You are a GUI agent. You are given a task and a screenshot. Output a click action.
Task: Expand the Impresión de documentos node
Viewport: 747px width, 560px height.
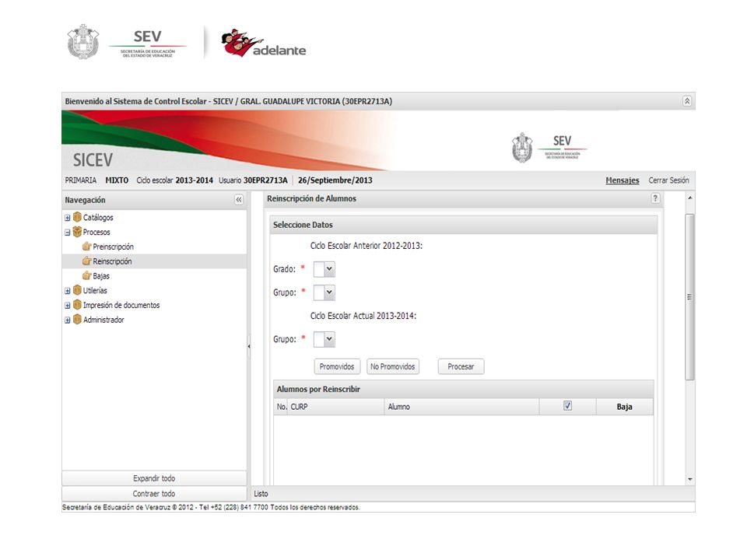point(67,305)
